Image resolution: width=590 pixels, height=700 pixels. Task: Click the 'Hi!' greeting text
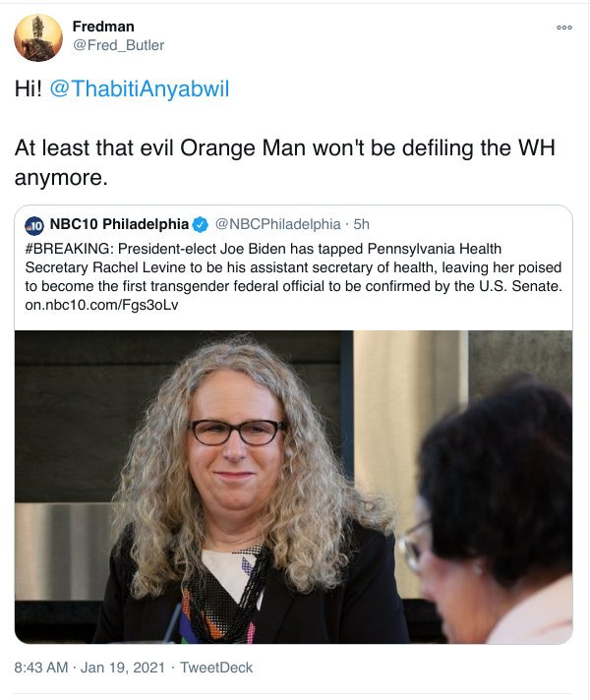pyautogui.click(x=29, y=87)
